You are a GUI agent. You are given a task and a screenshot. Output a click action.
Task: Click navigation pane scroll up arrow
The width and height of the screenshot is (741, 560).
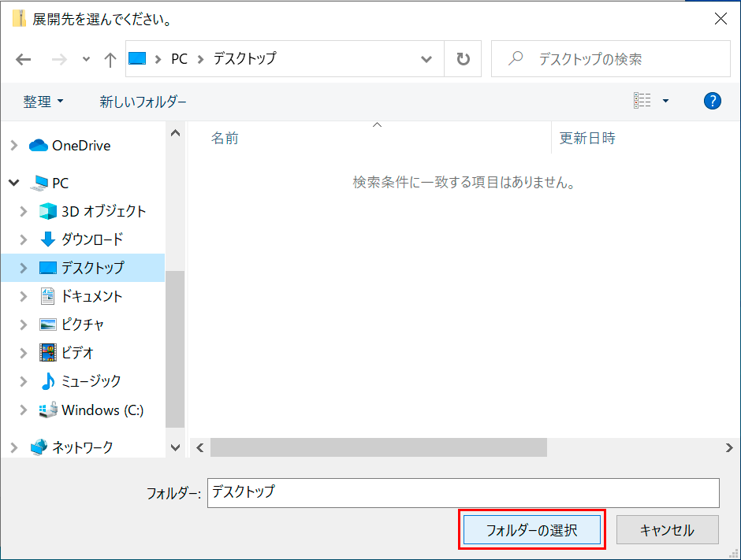175,133
